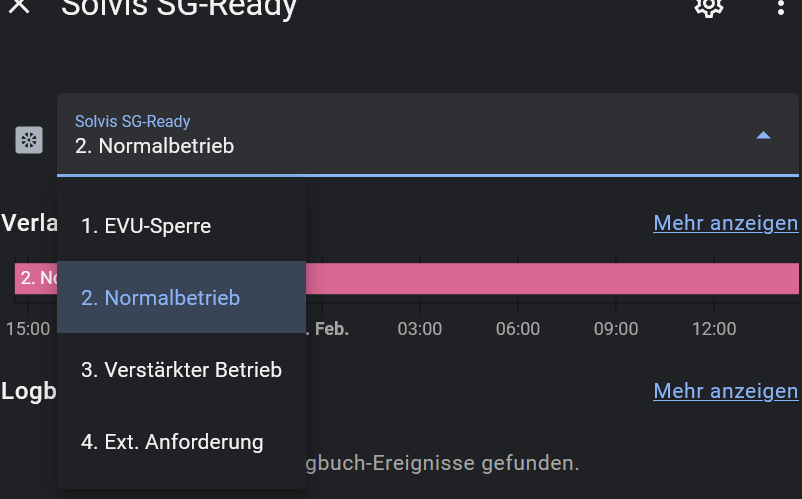Collapse the dropdown using the arrow
The height and width of the screenshot is (499, 802).
[x=763, y=135]
